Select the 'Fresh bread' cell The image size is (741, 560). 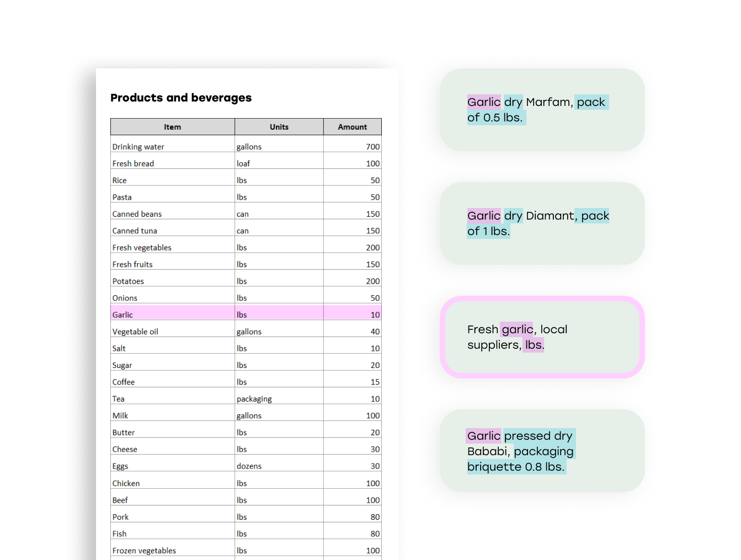click(x=173, y=161)
